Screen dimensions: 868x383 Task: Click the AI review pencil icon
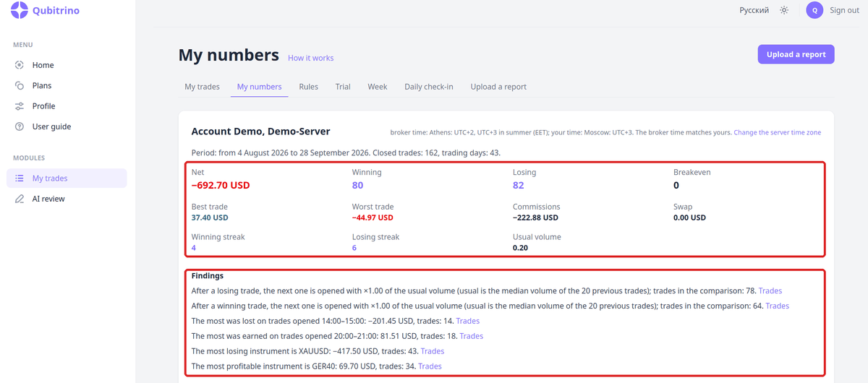[x=20, y=199]
